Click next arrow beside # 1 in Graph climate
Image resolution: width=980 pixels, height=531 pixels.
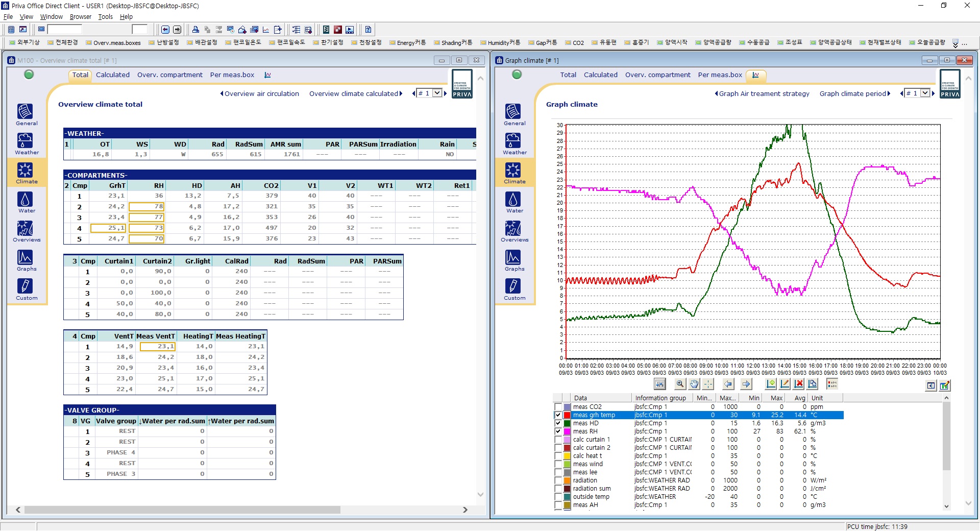(934, 93)
